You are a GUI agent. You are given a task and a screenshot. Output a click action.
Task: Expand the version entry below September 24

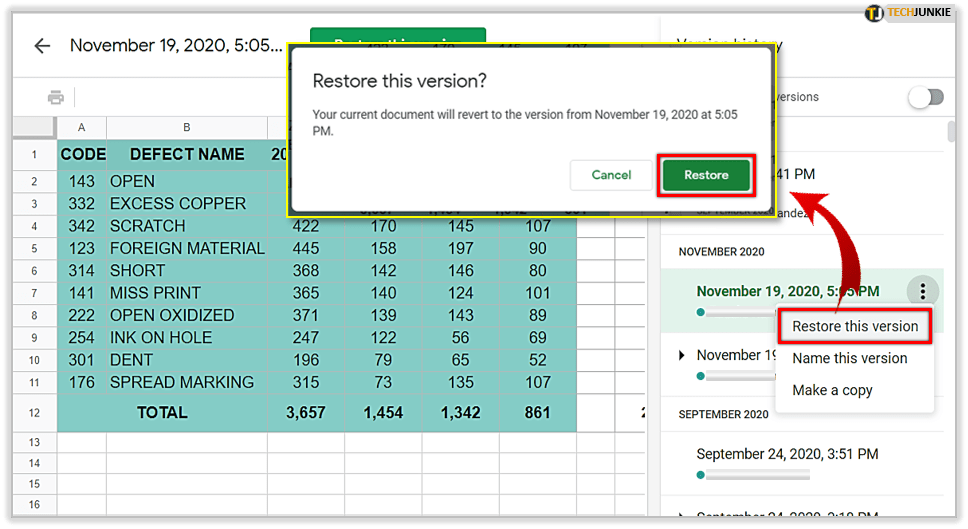point(682,516)
